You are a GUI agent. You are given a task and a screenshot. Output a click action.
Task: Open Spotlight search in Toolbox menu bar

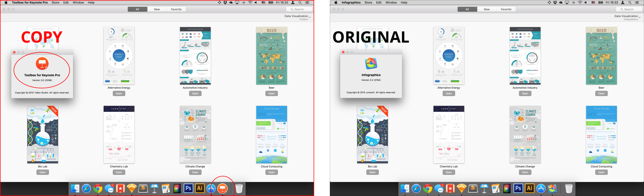click(300, 3)
